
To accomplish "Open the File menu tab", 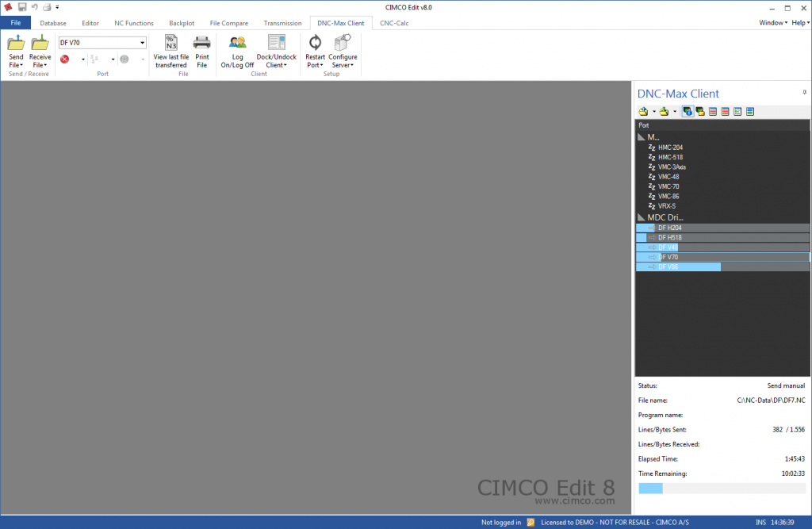I will (16, 23).
